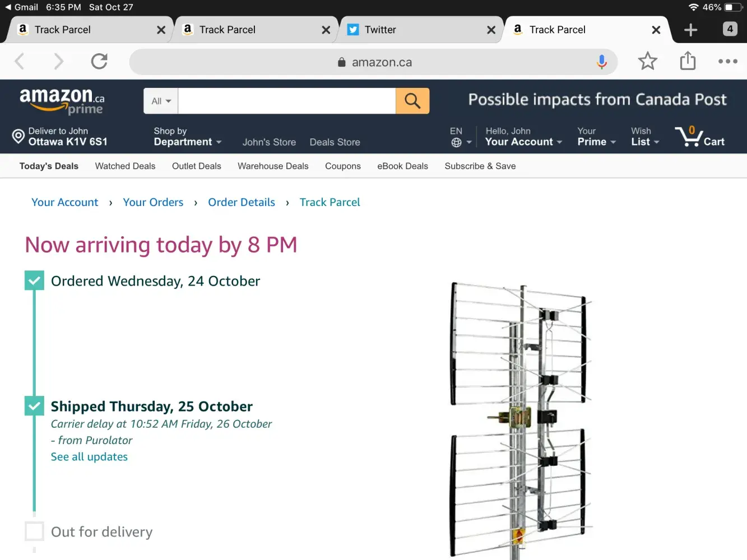
Task: Click the Ordered Wednesday checkmark box
Action: pyautogui.click(x=34, y=281)
